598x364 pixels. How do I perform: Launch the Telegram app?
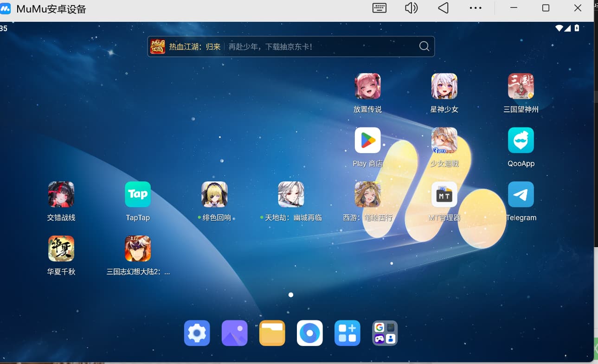pos(521,194)
